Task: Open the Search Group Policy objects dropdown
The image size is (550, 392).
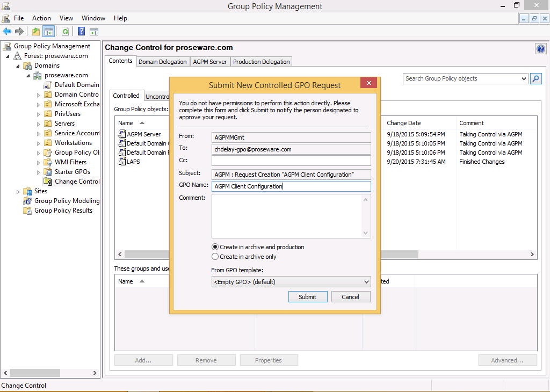Action: [524, 79]
